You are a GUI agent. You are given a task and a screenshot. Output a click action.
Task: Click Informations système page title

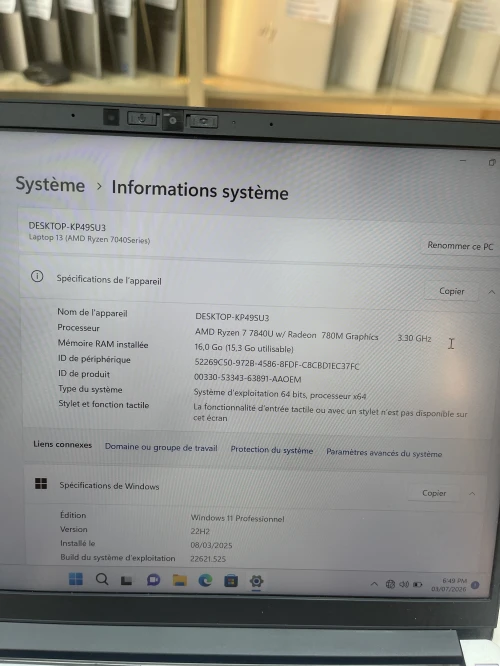[200, 190]
